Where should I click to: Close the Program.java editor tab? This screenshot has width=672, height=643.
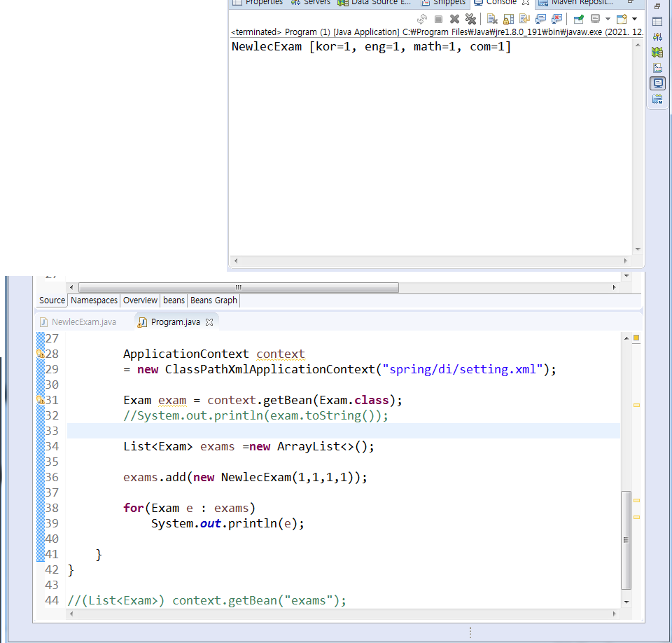pos(209,322)
